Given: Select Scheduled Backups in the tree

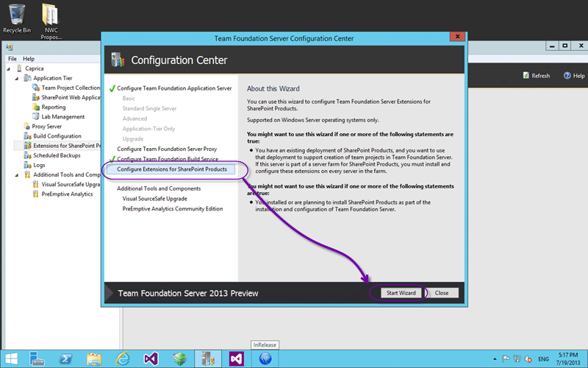Looking at the screenshot, I should tap(57, 155).
